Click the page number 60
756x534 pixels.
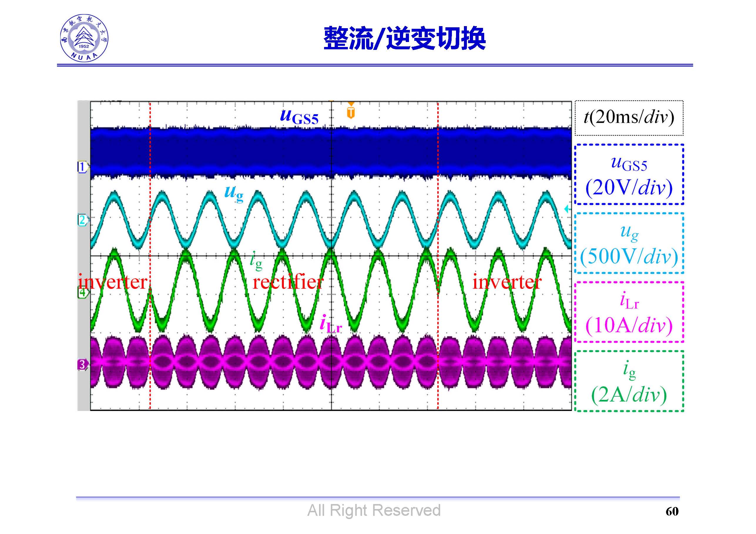coord(672,511)
